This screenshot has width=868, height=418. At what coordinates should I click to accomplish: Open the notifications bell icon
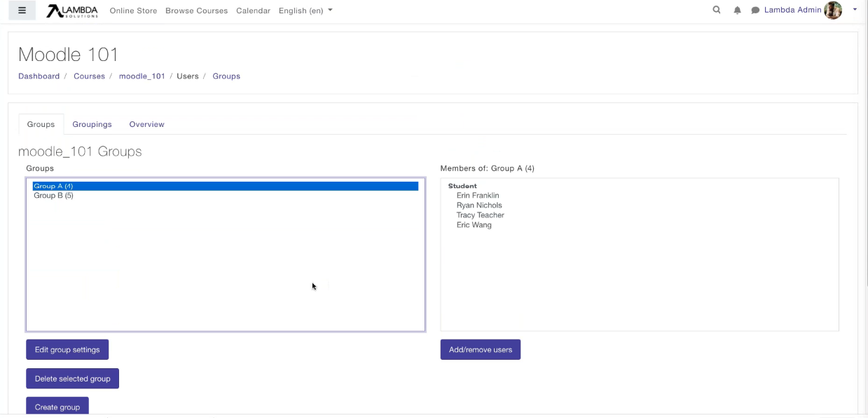click(x=737, y=11)
